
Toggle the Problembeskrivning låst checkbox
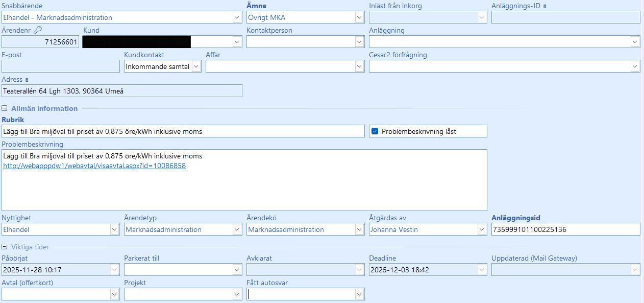375,131
